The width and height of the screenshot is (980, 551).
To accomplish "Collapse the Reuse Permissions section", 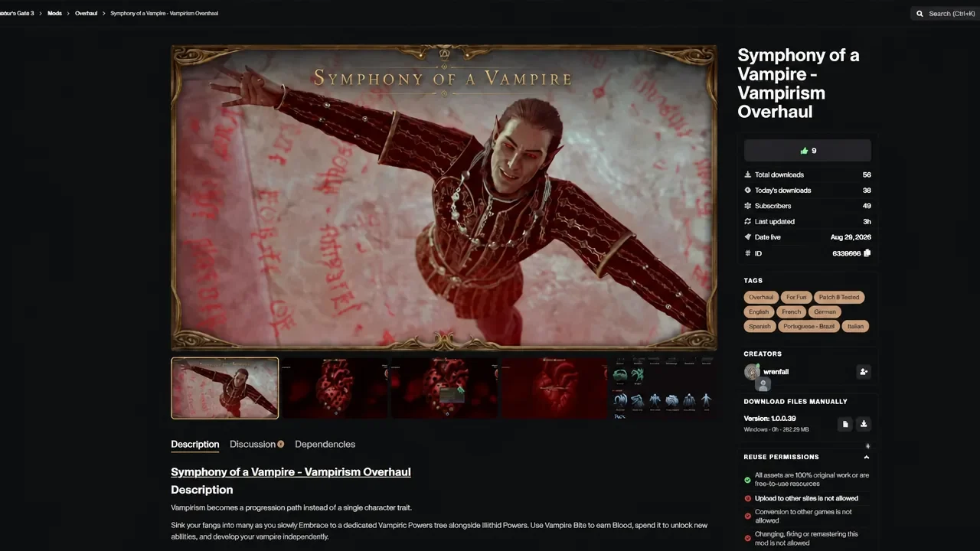I will 867,457.
